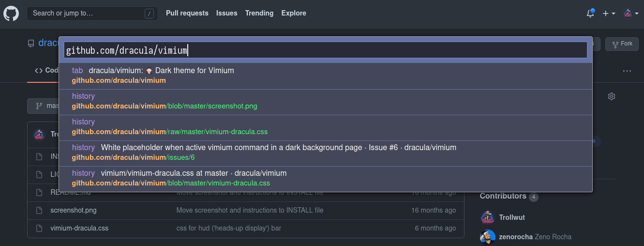Click Trollwut's avatar in Contributors
The image size is (644, 246).
[488, 218]
